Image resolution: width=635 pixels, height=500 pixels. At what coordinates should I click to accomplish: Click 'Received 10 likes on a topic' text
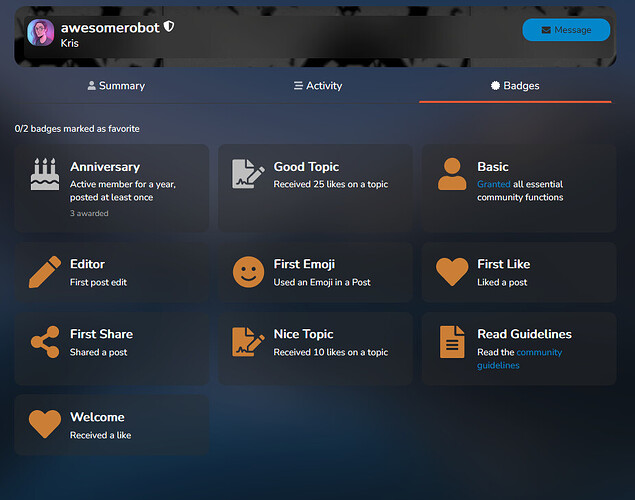(x=331, y=353)
